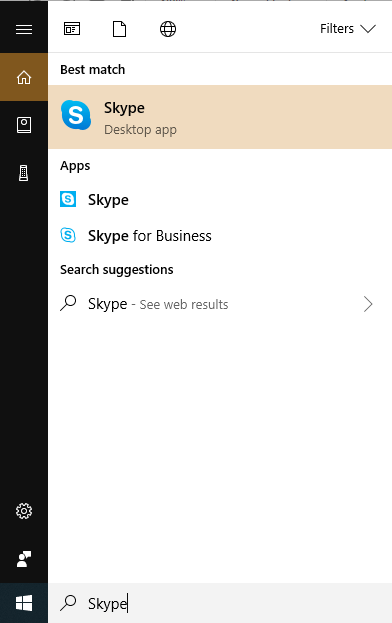Open Skype web results suggestion

click(220, 304)
